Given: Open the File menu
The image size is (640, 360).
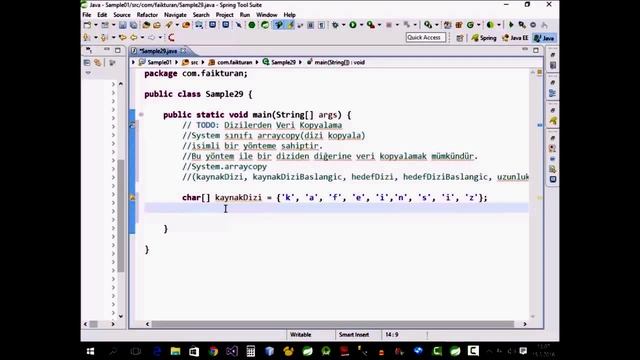Looking at the screenshot, I should coord(87,15).
